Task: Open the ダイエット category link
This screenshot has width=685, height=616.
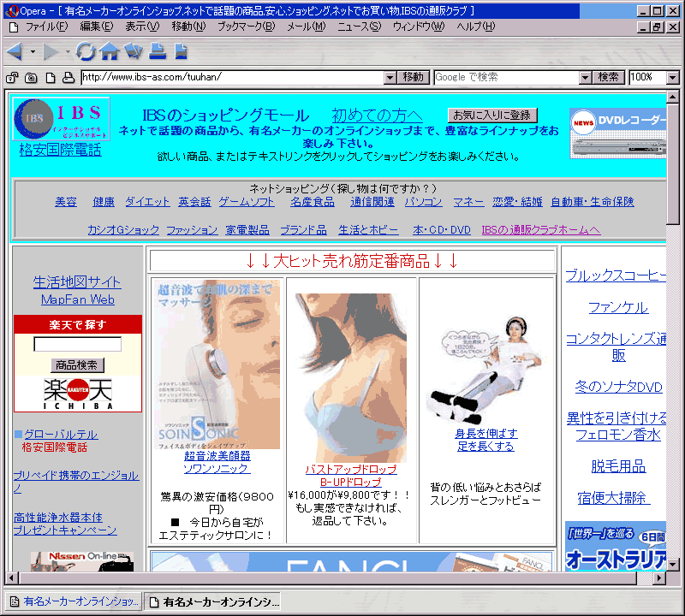Action: pos(147,202)
